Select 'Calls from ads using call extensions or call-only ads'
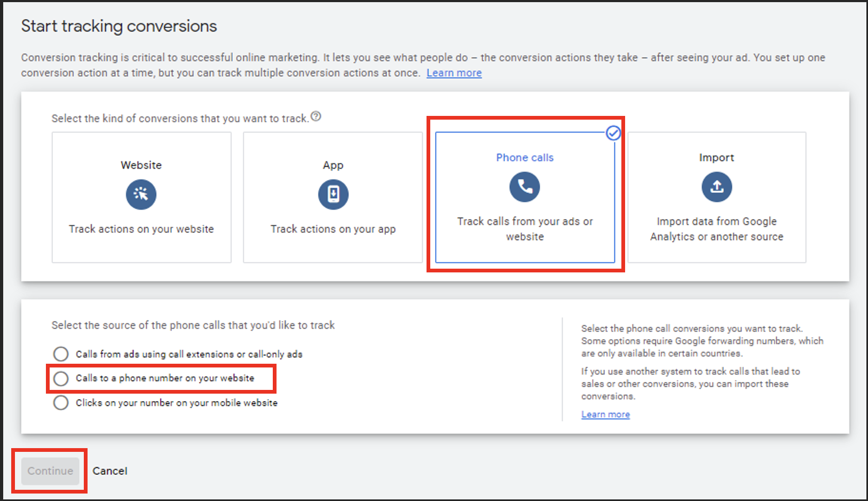The height and width of the screenshot is (501, 868). tap(61, 354)
